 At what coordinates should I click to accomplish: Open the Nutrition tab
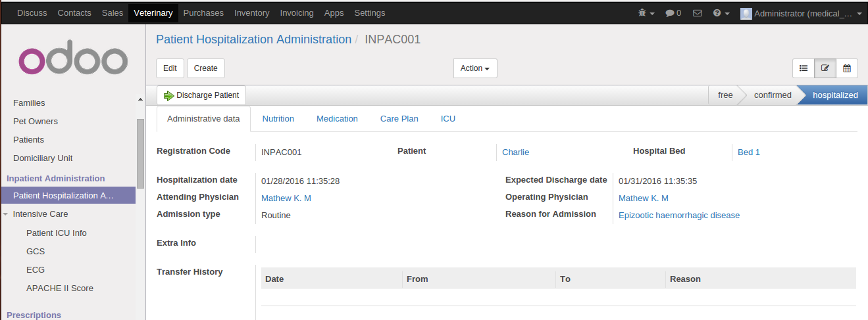[x=278, y=119]
